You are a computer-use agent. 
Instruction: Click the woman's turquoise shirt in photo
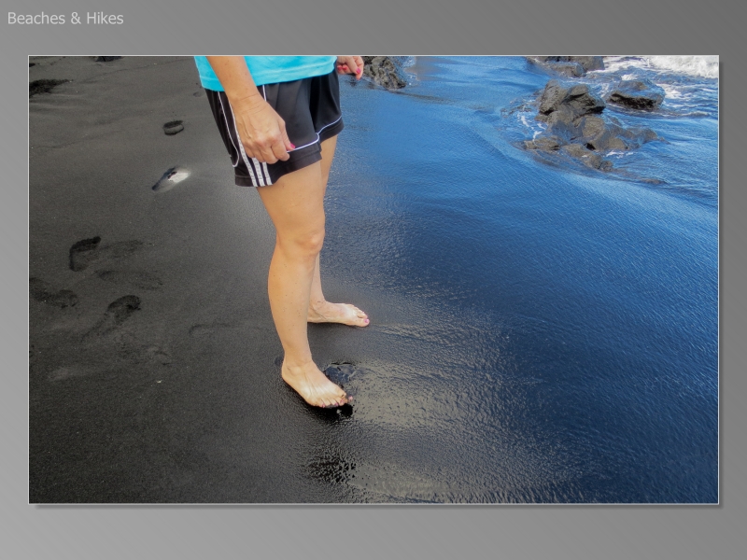pos(266,70)
